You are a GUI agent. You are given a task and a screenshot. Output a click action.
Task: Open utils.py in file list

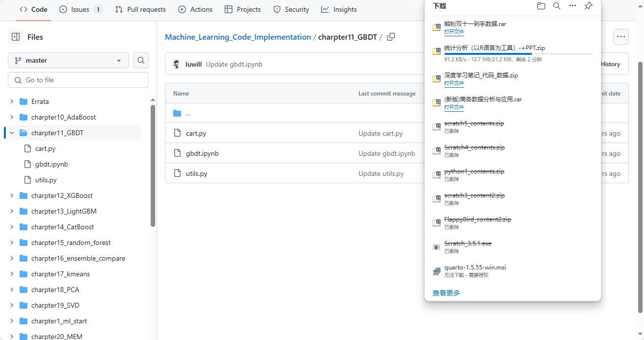click(196, 173)
